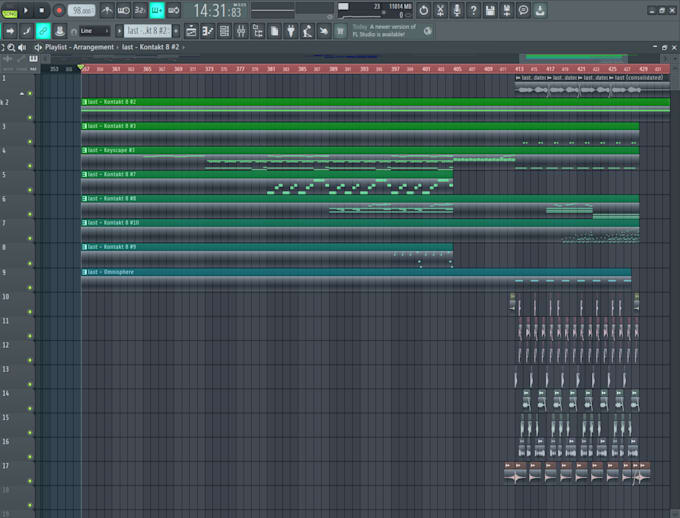680x518 pixels.
Task: Open the Line snap dropdown
Action: click(95, 31)
